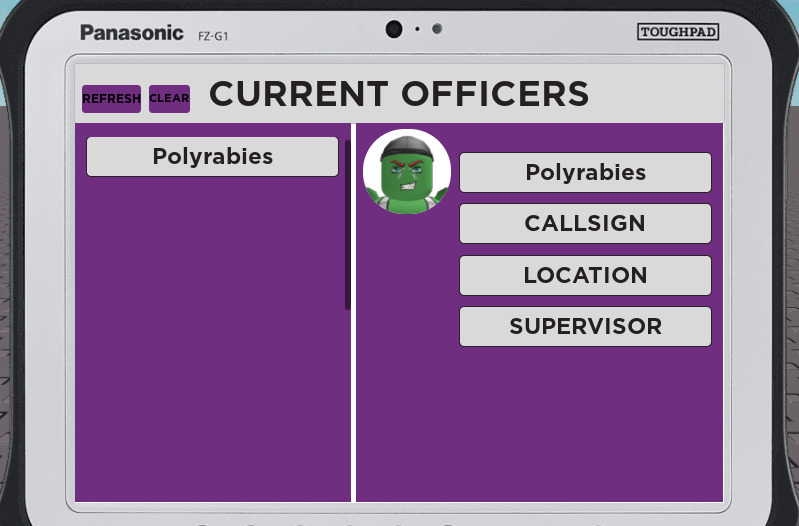Select Polyrabies in the officers list
The height and width of the screenshot is (526, 799).
212,156
